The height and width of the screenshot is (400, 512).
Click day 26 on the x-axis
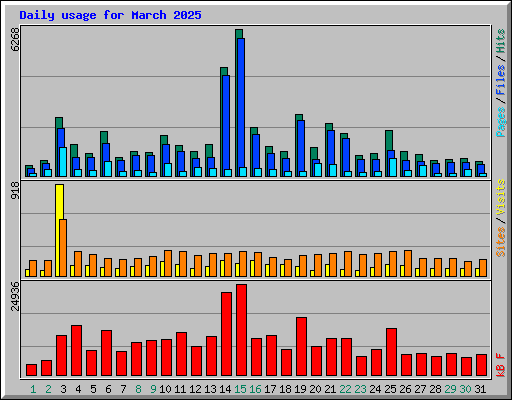405,389
